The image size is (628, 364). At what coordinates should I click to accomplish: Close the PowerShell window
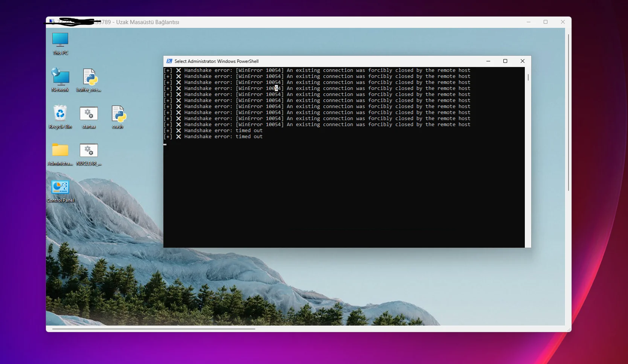coord(523,61)
